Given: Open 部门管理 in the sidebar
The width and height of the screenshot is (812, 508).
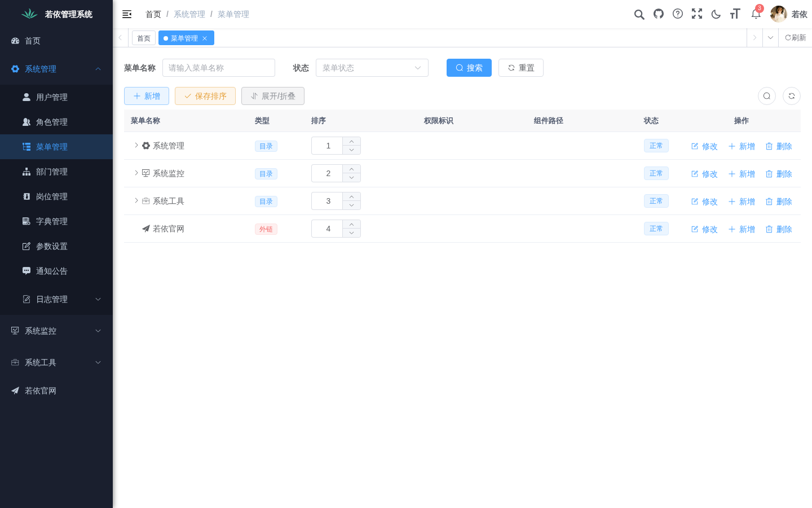Looking at the screenshot, I should click(56, 172).
